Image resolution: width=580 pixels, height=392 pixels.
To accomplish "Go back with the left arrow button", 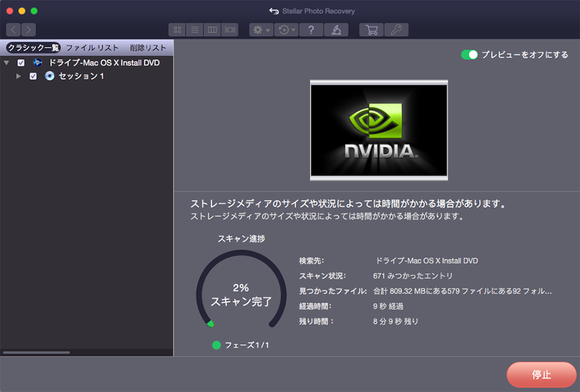I will (14, 30).
